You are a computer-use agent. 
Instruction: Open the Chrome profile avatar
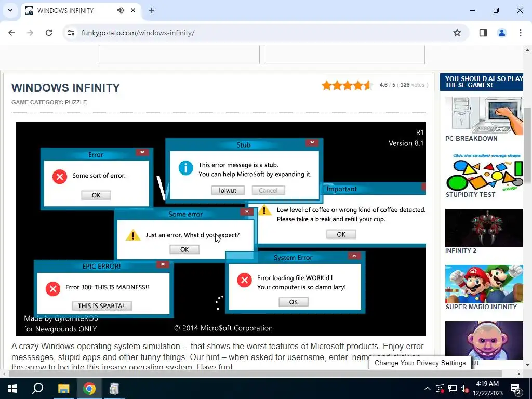pyautogui.click(x=502, y=33)
